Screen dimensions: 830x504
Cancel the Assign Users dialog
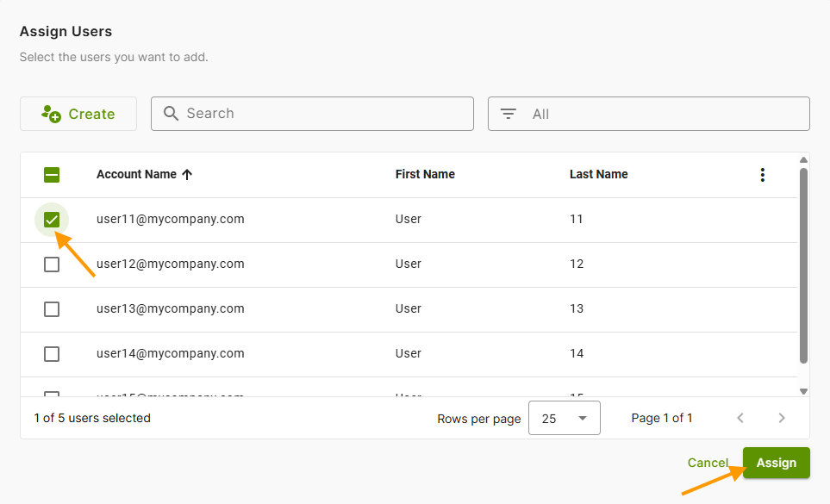tap(708, 463)
